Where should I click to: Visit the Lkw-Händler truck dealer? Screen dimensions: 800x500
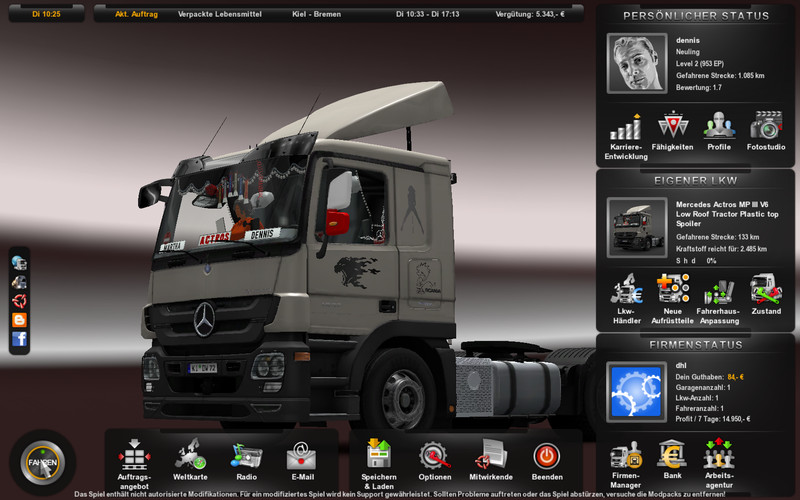[x=627, y=299]
